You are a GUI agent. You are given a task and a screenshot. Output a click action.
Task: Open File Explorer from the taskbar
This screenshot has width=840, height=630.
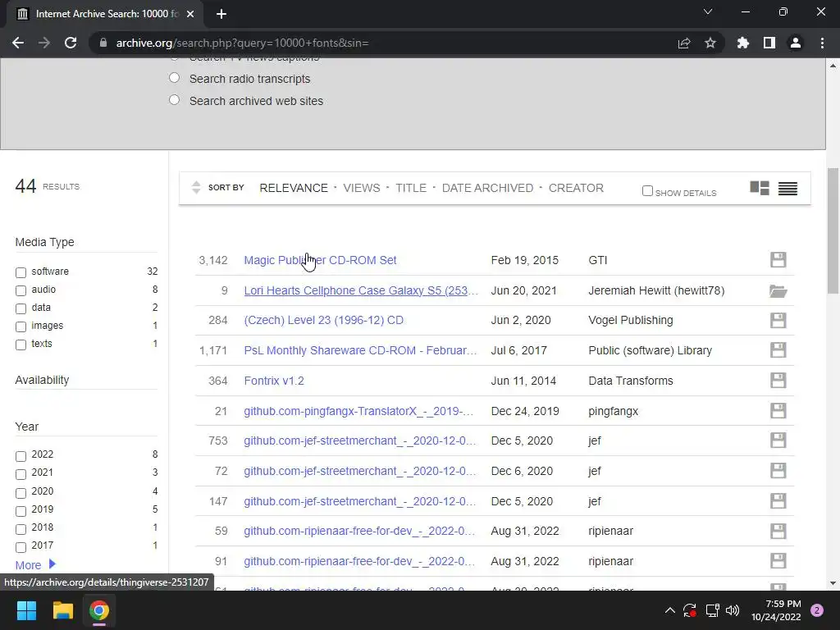(x=62, y=610)
